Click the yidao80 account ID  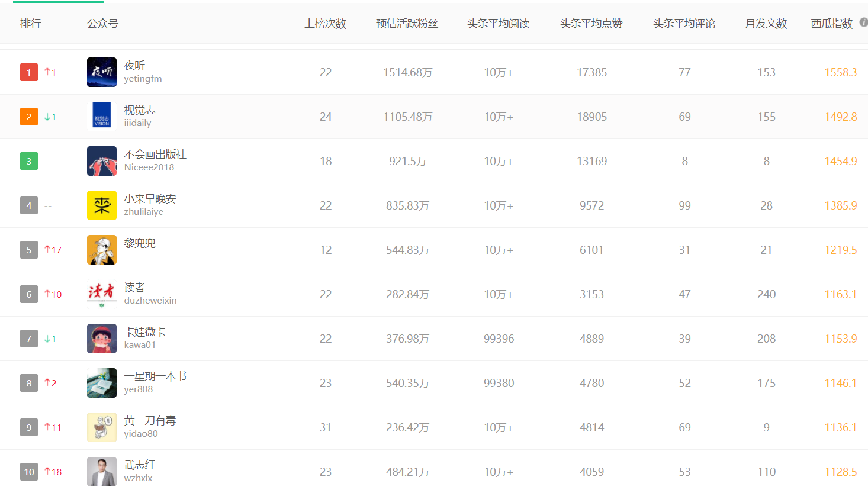[x=141, y=434]
